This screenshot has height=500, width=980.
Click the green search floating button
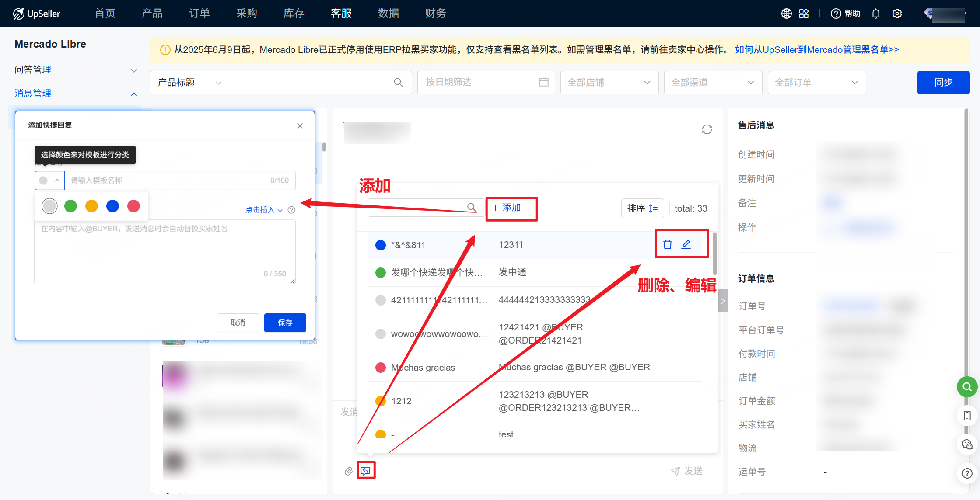967,387
